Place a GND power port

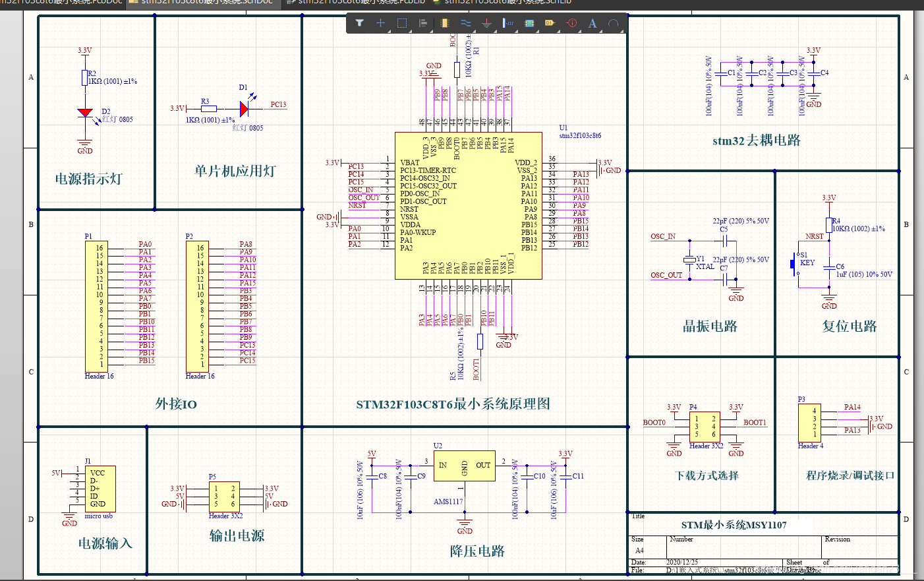click(486, 23)
